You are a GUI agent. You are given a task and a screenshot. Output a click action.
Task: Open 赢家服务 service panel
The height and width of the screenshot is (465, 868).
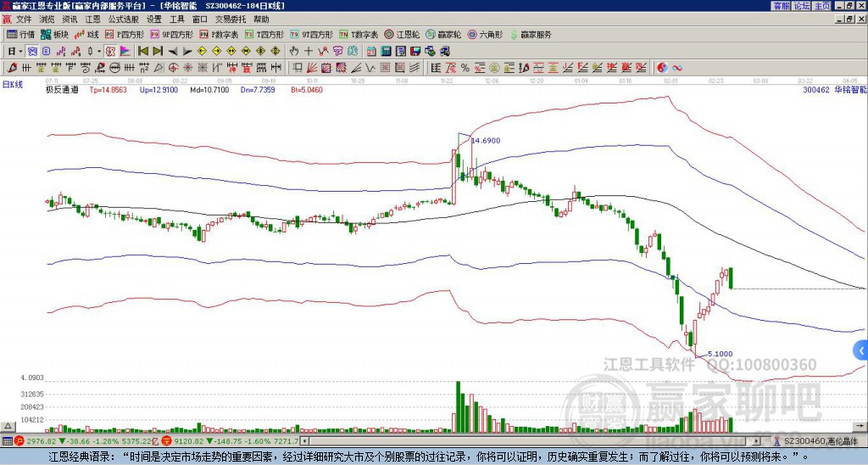531,34
